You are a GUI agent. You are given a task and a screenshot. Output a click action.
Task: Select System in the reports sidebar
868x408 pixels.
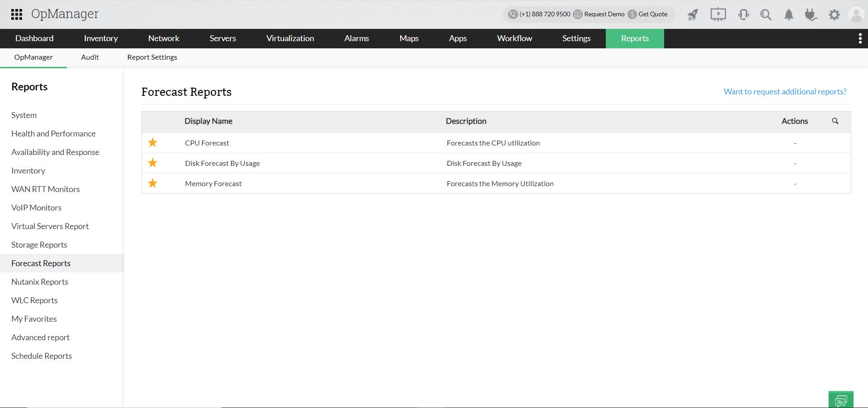[x=24, y=115]
